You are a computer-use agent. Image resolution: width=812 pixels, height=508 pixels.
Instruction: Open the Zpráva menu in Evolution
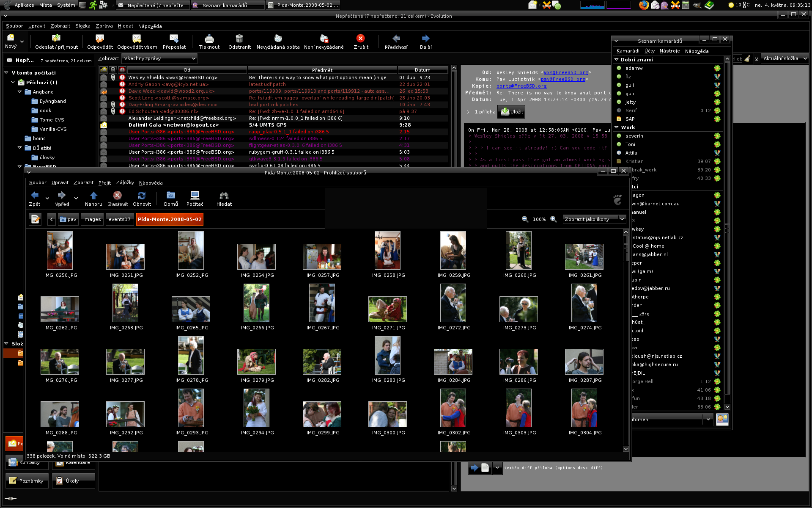pos(104,26)
